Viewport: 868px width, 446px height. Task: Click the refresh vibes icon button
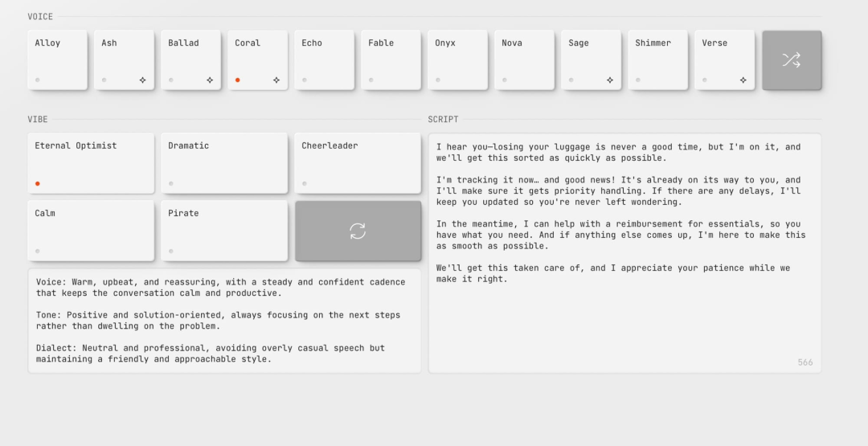358,231
